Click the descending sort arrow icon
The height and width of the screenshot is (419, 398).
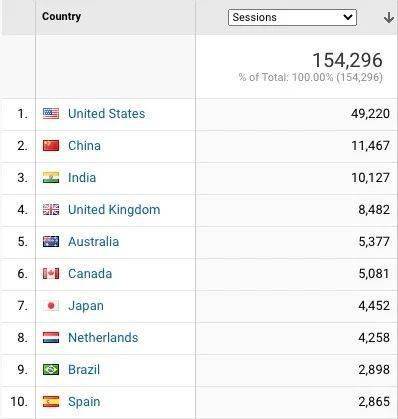(x=388, y=17)
